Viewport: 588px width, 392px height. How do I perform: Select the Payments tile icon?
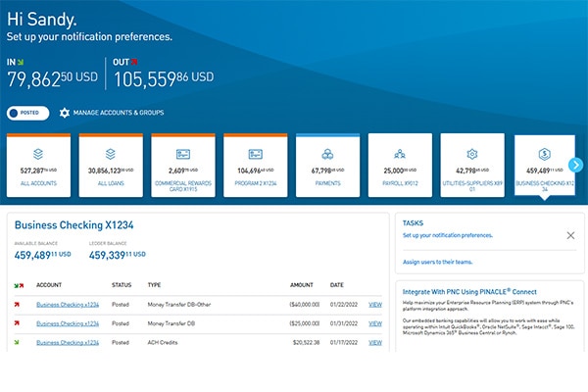[327, 154]
